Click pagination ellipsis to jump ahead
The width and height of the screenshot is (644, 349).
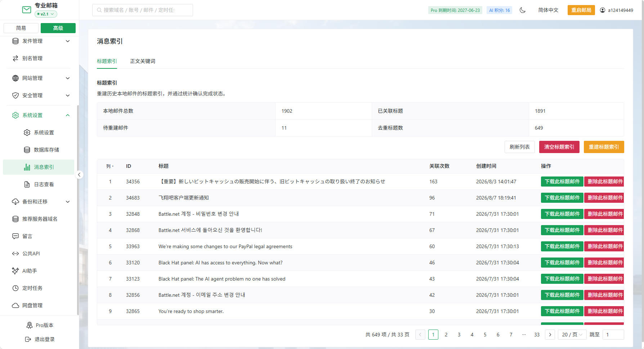(524, 335)
